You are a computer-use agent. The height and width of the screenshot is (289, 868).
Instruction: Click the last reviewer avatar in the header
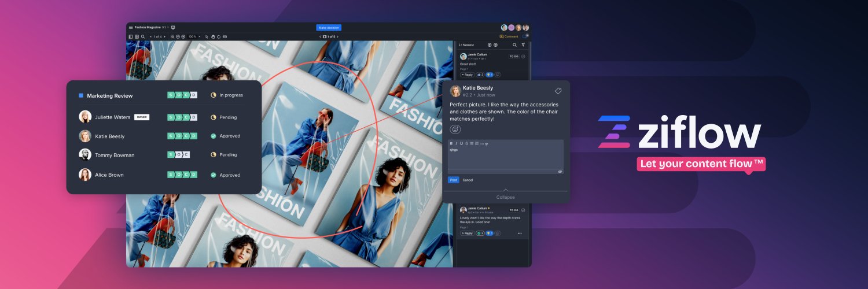(x=525, y=27)
